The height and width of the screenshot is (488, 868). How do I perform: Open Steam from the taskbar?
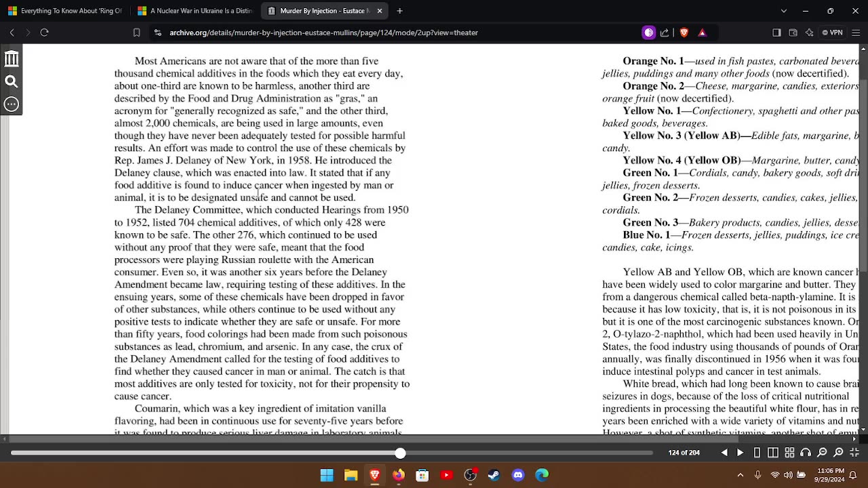[494, 475]
